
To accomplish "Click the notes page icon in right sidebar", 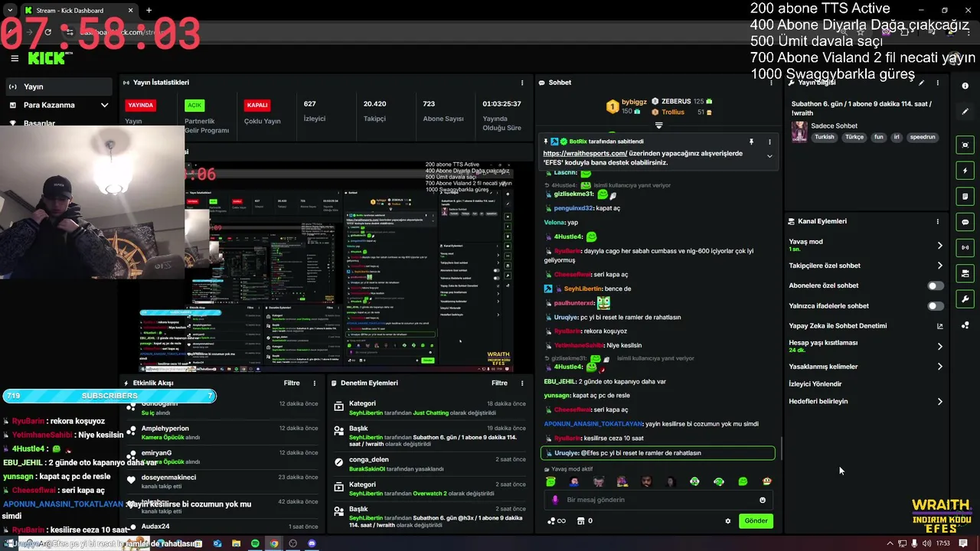I will pyautogui.click(x=965, y=197).
